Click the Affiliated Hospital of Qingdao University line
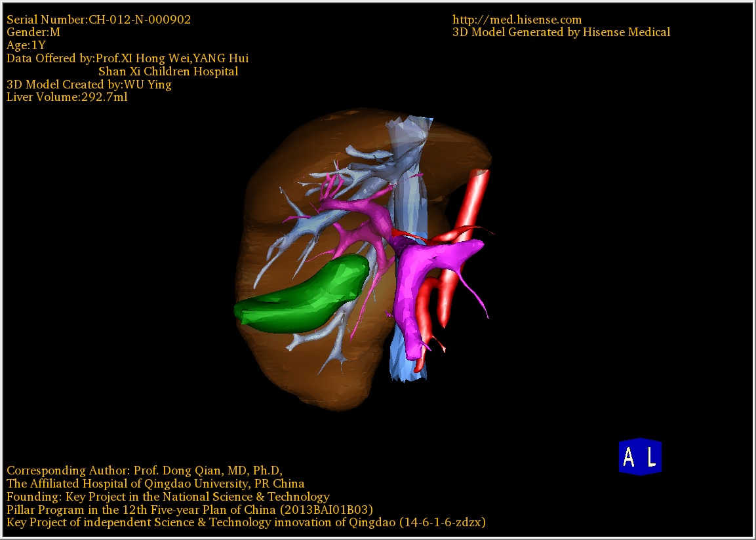 [155, 484]
